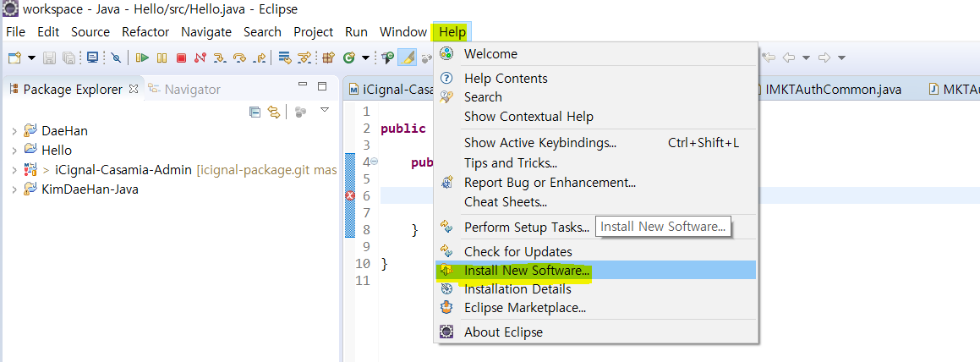Image resolution: width=980 pixels, height=362 pixels.
Task: Toggle Link with Editor in Package Explorer
Action: [x=273, y=112]
